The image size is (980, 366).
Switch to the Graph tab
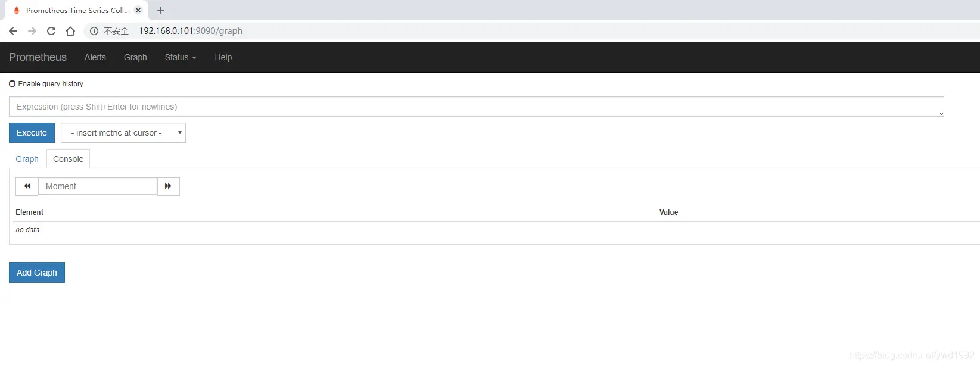(27, 159)
